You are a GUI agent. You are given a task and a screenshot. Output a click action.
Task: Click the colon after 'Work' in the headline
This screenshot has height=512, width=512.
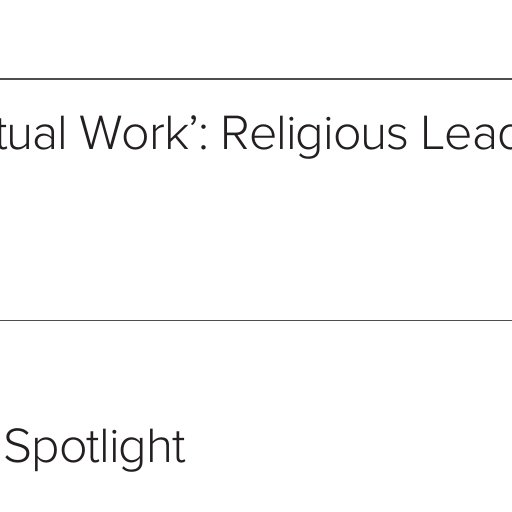[x=204, y=137]
